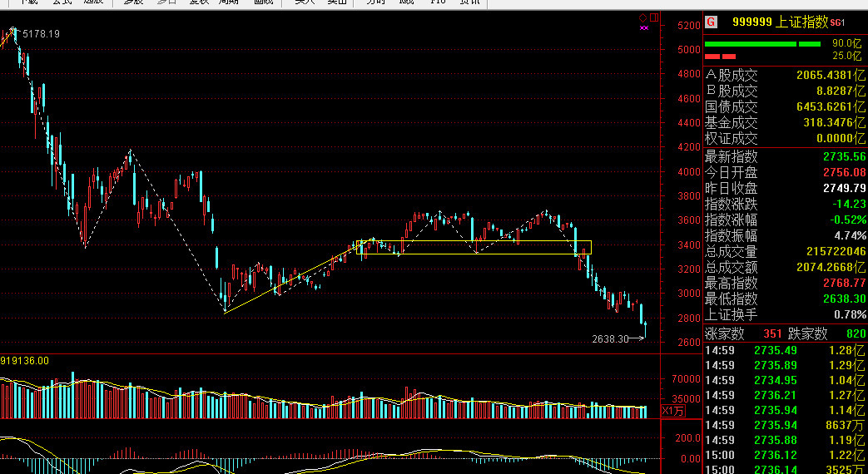Click the red 25.0亿 outflow bar
Screen dimensions: 868x474
(720, 57)
